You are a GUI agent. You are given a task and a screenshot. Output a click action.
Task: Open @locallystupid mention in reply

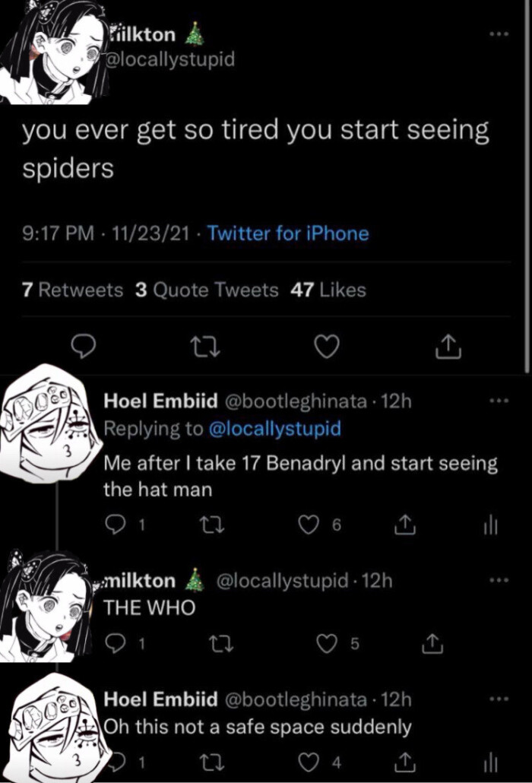click(274, 428)
